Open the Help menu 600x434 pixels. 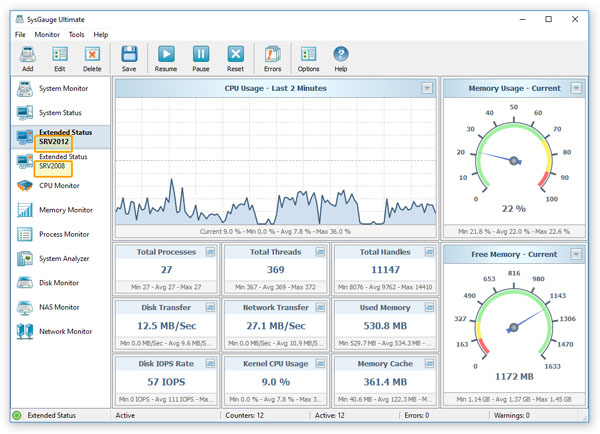101,34
